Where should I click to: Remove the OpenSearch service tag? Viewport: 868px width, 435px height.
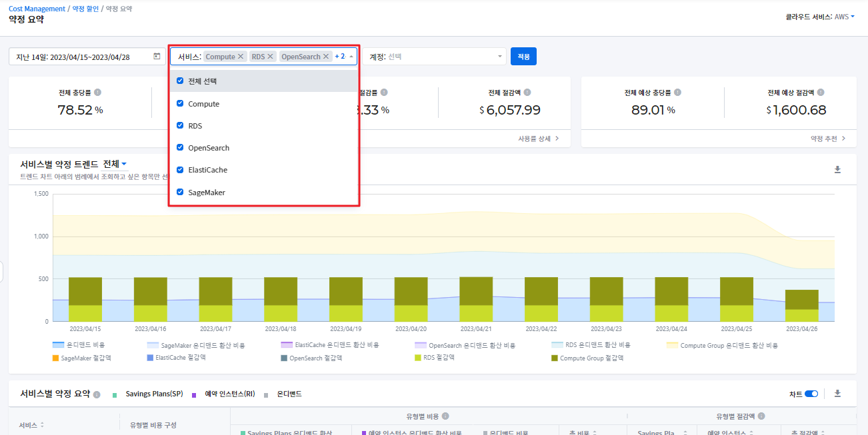coord(326,57)
